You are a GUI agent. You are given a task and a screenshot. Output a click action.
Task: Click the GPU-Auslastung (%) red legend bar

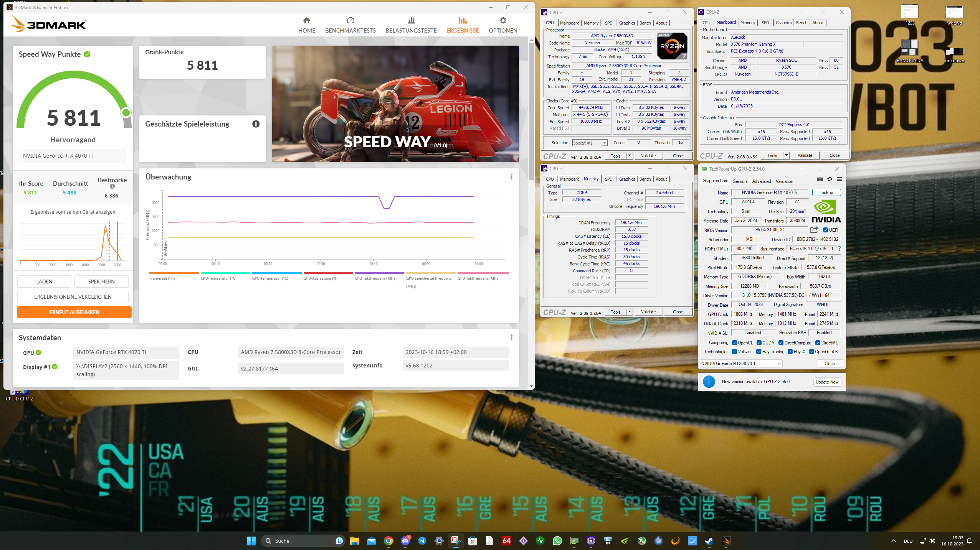pos(328,273)
